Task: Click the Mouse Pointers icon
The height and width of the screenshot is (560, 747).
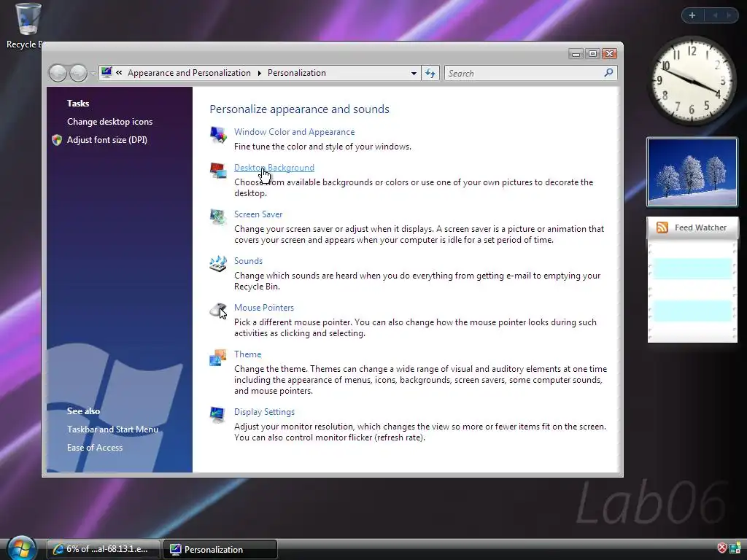Action: [x=218, y=310]
